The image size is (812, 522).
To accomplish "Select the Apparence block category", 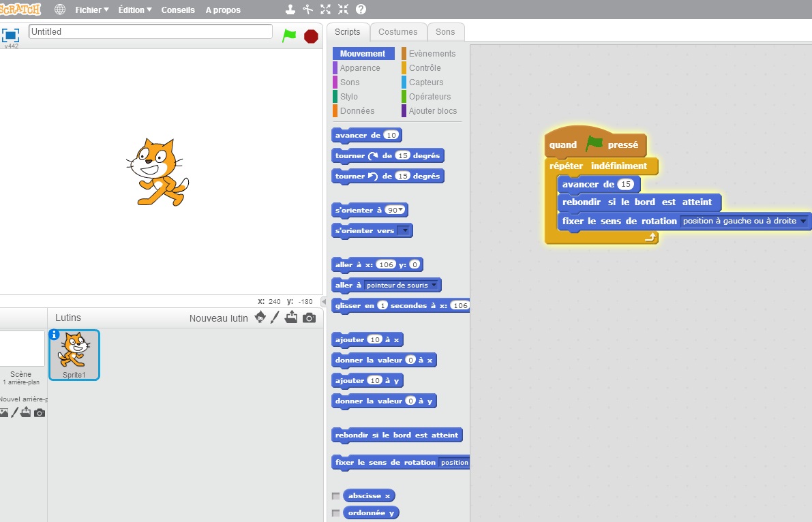I will (x=360, y=68).
